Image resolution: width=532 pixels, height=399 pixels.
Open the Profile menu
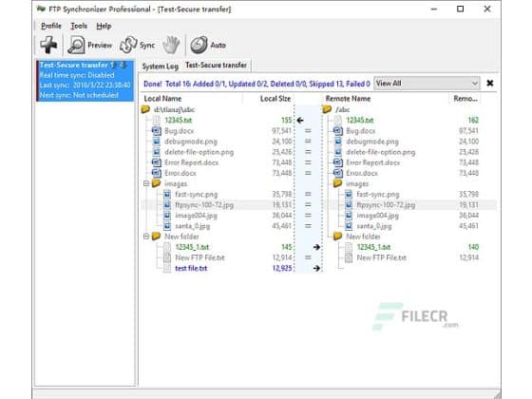tap(51, 26)
